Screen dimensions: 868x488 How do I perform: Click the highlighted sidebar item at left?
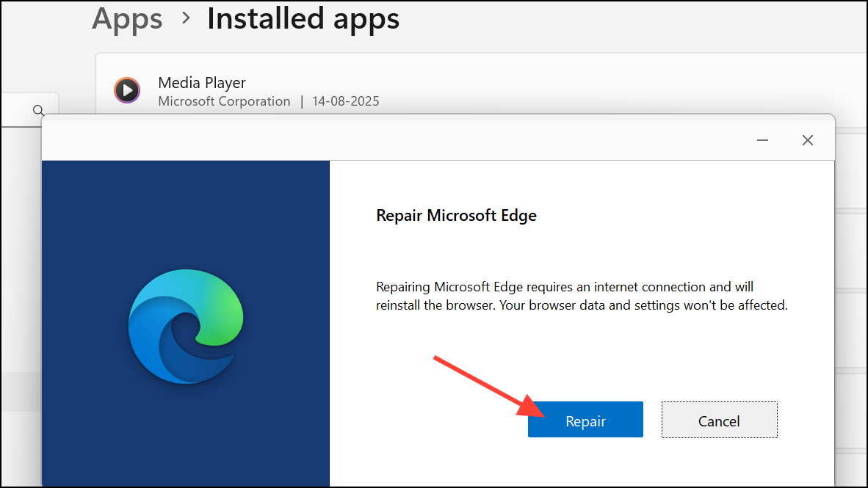21,391
